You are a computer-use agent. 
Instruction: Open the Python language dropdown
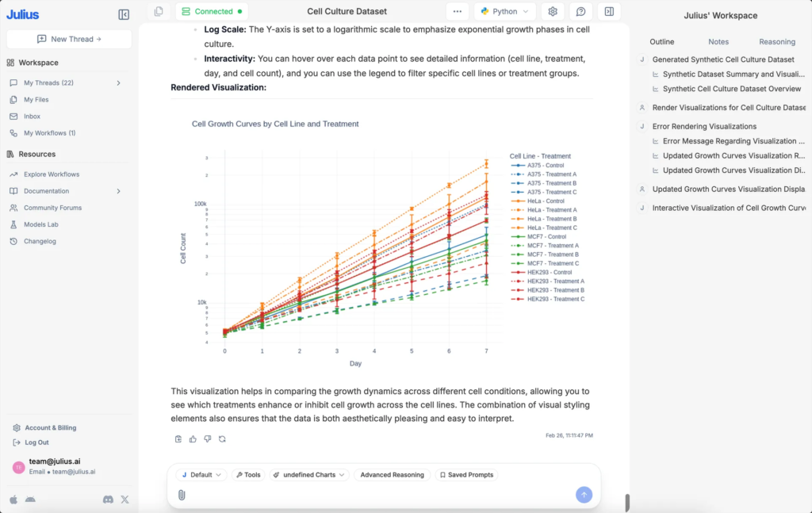(x=505, y=12)
